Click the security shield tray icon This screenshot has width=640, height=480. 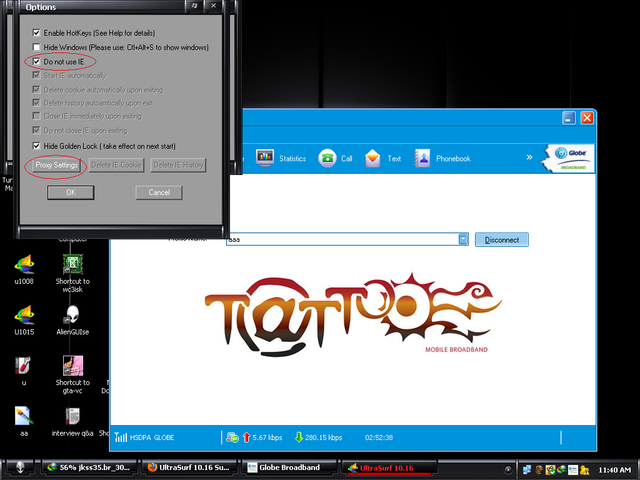pos(550,470)
